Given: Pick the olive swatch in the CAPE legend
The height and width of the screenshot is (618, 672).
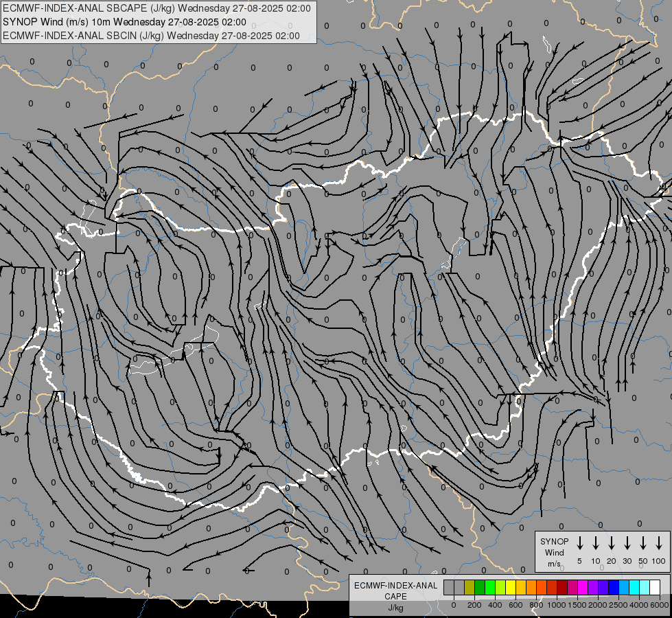Looking at the screenshot, I should tap(470, 587).
